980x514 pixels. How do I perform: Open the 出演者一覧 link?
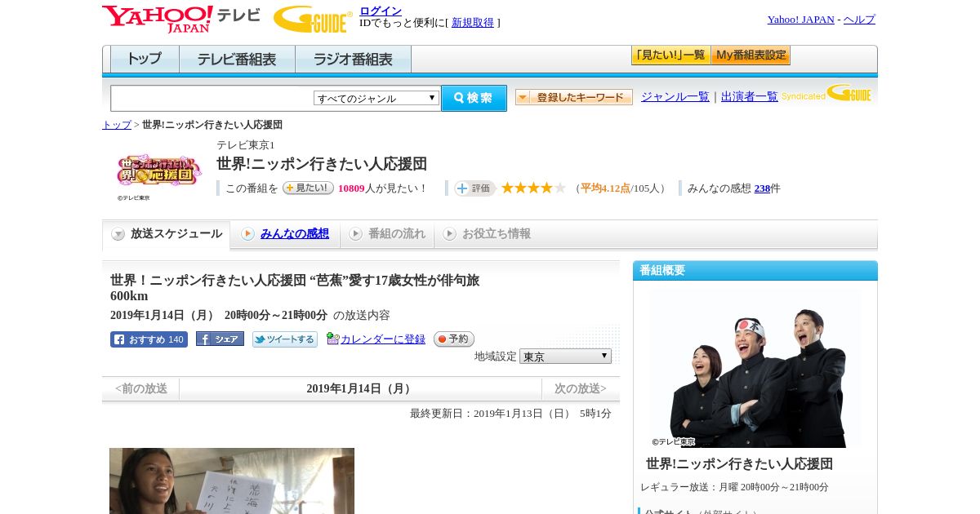pyautogui.click(x=749, y=96)
